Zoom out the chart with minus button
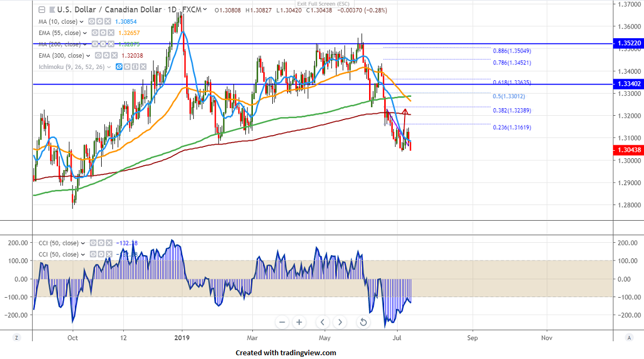The image size is (644, 359). click(282, 322)
